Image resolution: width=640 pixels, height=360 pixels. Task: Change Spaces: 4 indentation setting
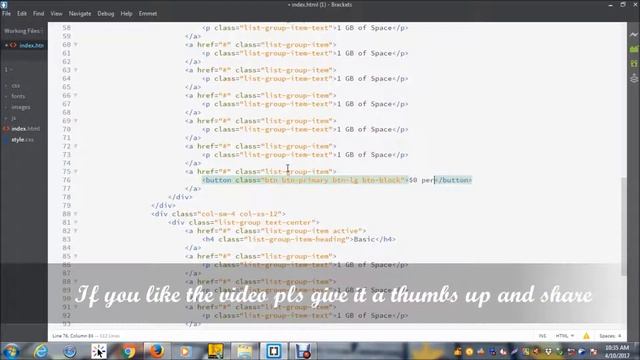click(610, 336)
